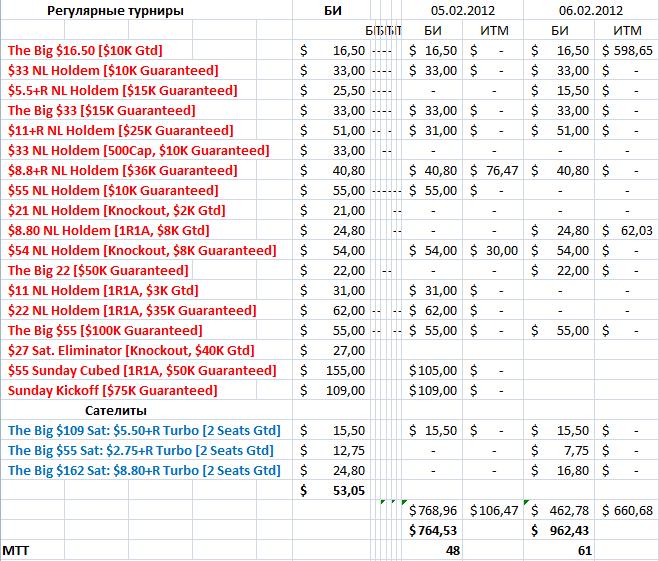Image resolution: width=659 pixels, height=561 pixels.
Task: Select 'The Big $162 Sat: $8.80+R Turbo' cell
Action: click(144, 471)
